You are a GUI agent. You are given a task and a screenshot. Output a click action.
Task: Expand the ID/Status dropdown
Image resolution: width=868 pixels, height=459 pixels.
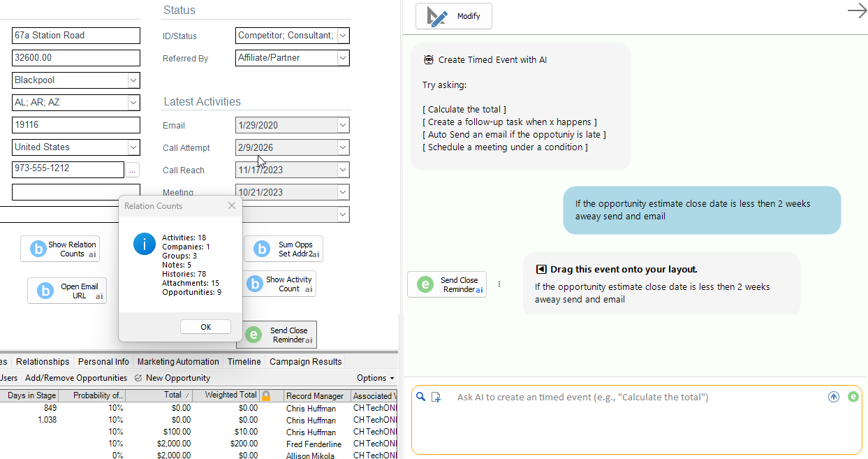tap(343, 36)
